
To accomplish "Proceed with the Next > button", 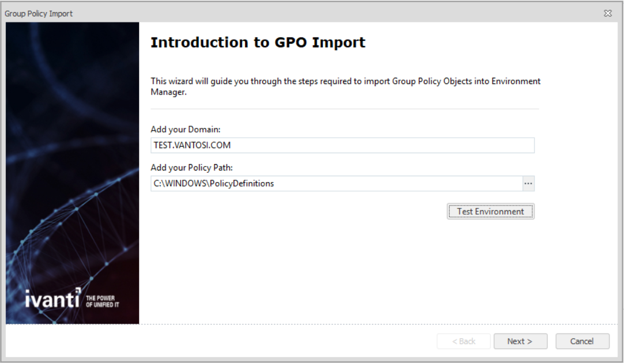I will 520,341.
